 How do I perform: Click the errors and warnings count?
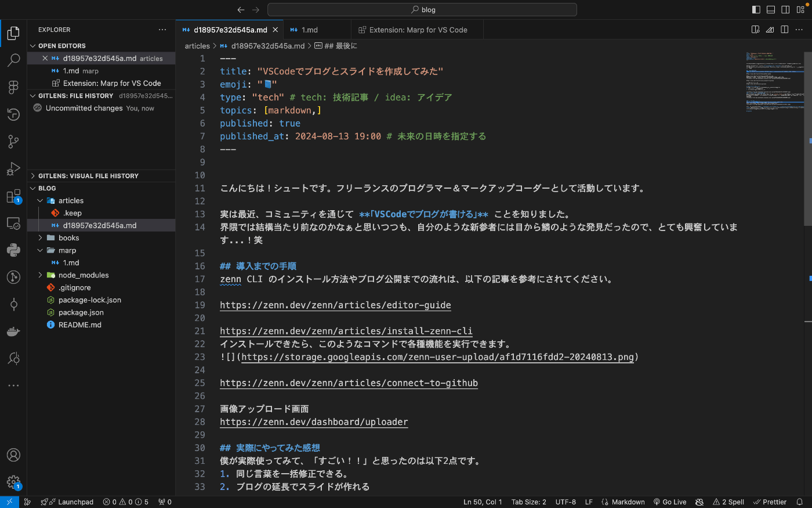pyautogui.click(x=125, y=502)
